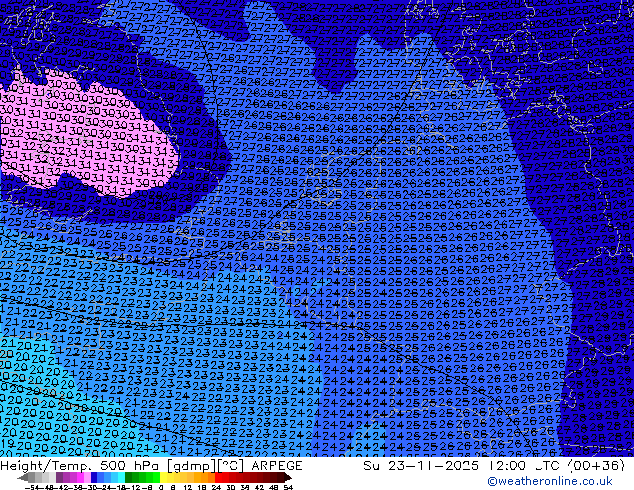Click the '(00+36)' forecast offset text

pyautogui.click(x=596, y=466)
